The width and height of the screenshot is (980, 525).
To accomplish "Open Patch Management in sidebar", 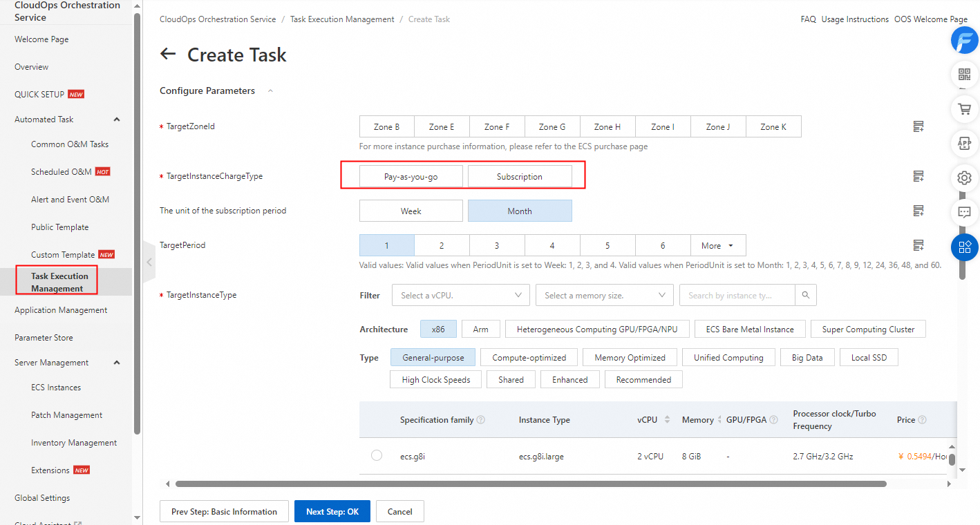I will tap(66, 415).
